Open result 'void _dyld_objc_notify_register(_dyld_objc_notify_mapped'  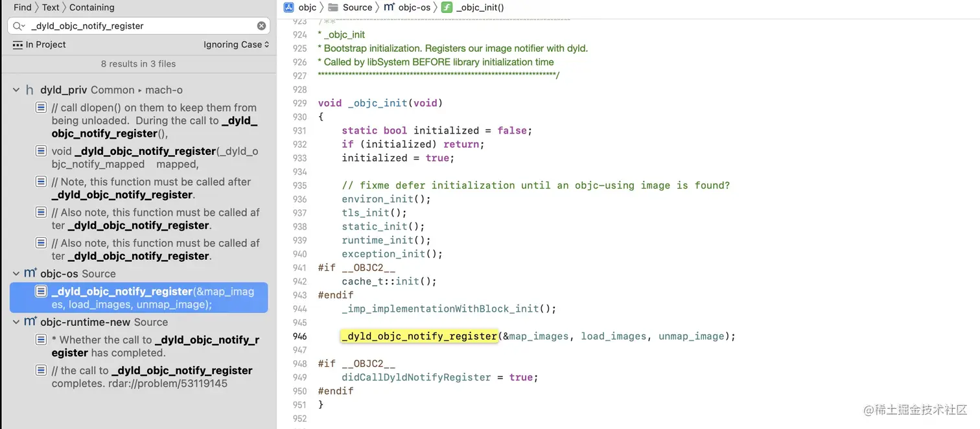tap(155, 157)
